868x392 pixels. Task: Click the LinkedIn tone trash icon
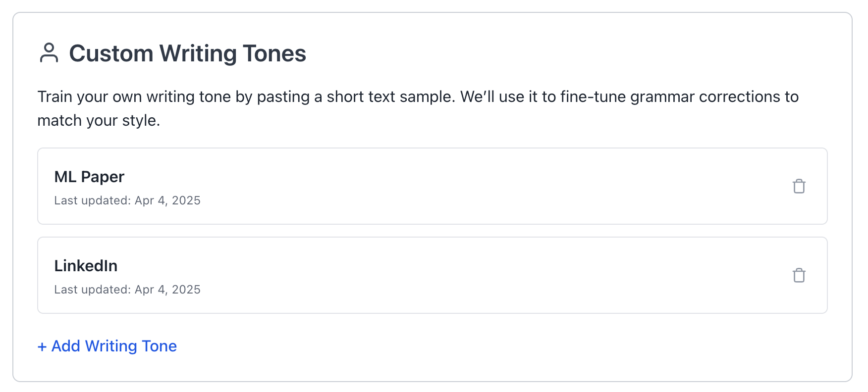(799, 276)
